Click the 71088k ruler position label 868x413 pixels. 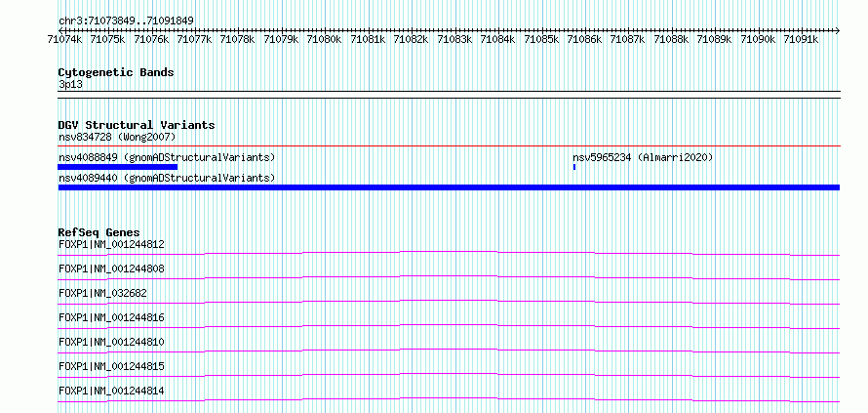tap(672, 39)
